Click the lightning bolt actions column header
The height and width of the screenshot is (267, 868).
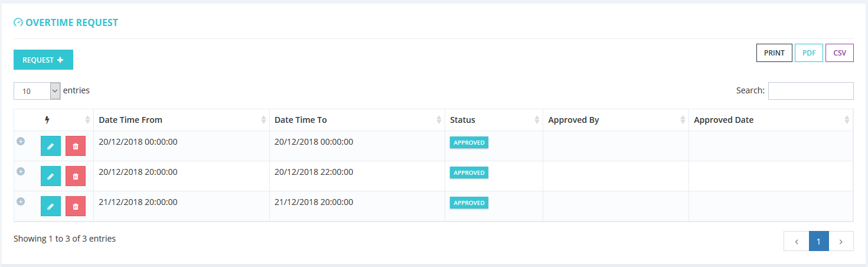click(x=48, y=120)
